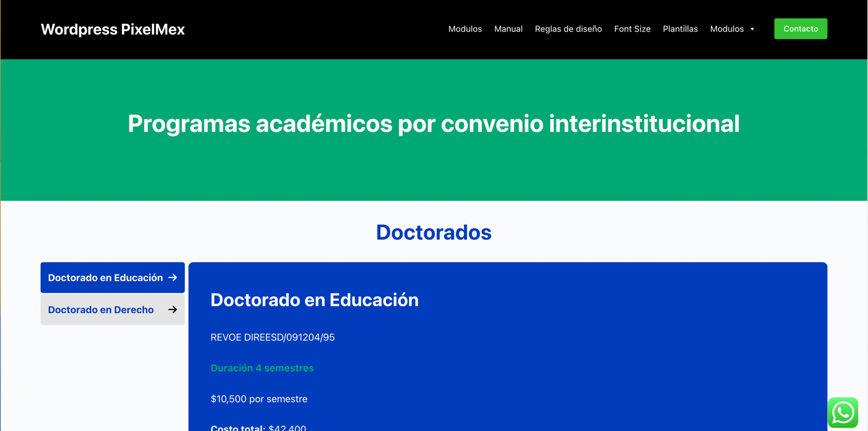Click the Costo total line
Image resolution: width=868 pixels, height=431 pixels.
click(x=258, y=427)
